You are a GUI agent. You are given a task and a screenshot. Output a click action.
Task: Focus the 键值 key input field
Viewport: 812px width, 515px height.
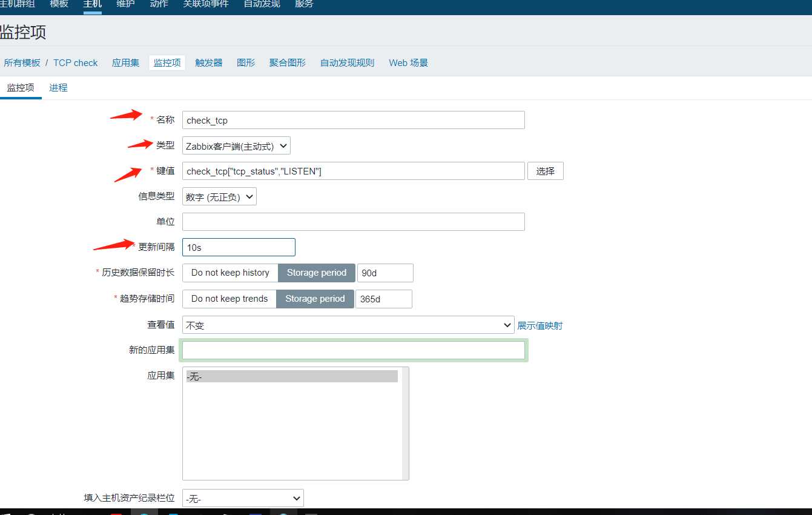[x=354, y=171]
